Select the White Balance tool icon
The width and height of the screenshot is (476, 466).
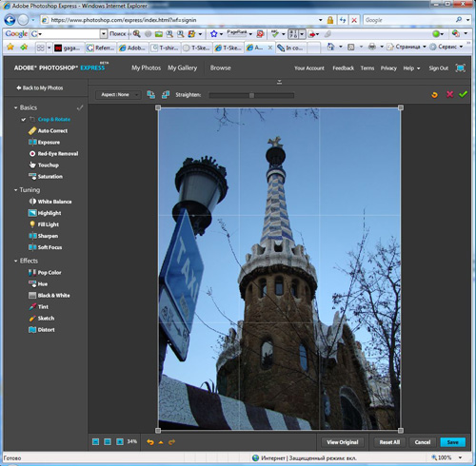coord(32,202)
